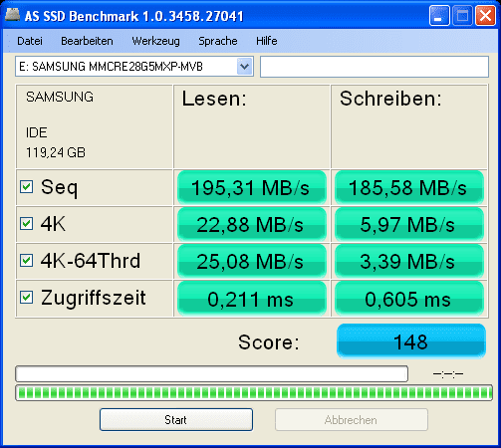The height and width of the screenshot is (448, 501).
Task: Click the Zugriffszeit row label
Action: 94,298
